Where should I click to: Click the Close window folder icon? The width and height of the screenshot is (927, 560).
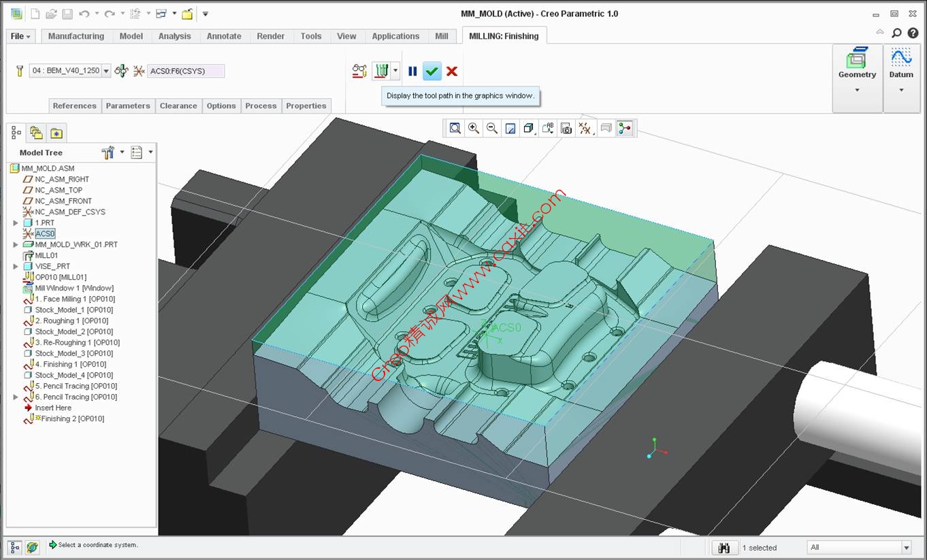coord(187,14)
